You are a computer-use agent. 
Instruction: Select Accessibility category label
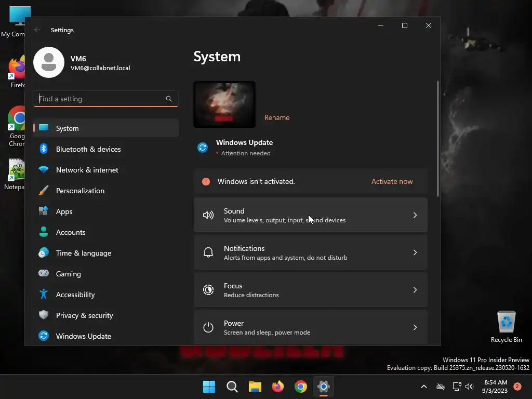(75, 295)
